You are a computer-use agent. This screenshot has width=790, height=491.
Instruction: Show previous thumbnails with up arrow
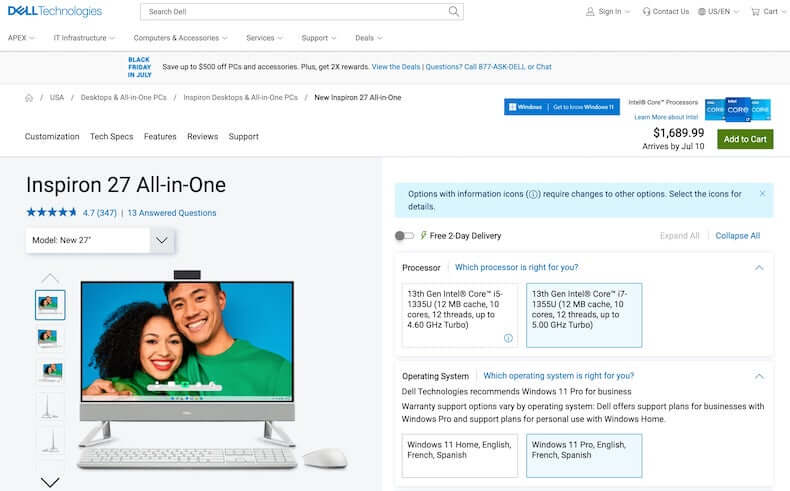pos(50,278)
